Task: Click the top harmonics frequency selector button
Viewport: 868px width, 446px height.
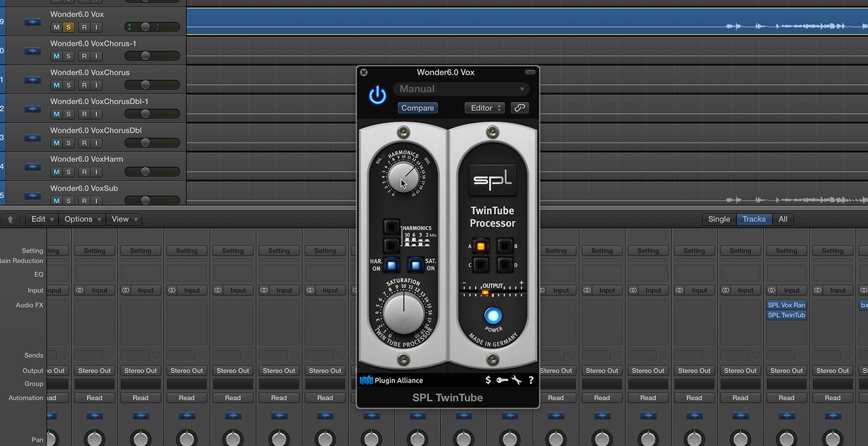Action: click(x=391, y=227)
